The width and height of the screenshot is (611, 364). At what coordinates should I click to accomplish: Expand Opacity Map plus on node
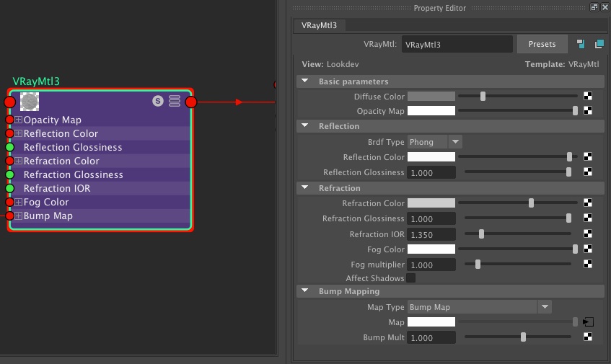pyautogui.click(x=18, y=120)
